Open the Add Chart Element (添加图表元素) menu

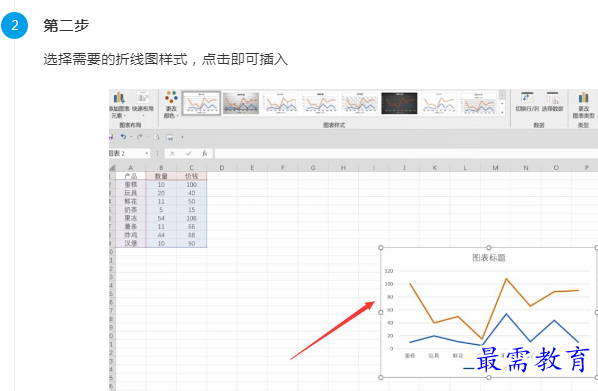(x=119, y=105)
